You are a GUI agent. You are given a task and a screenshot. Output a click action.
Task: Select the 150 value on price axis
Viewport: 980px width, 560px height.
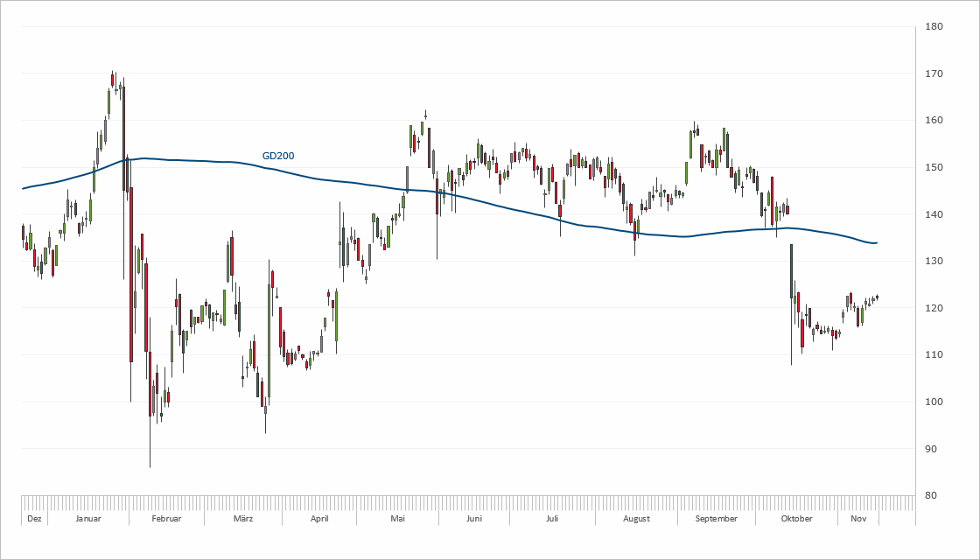pyautogui.click(x=934, y=167)
